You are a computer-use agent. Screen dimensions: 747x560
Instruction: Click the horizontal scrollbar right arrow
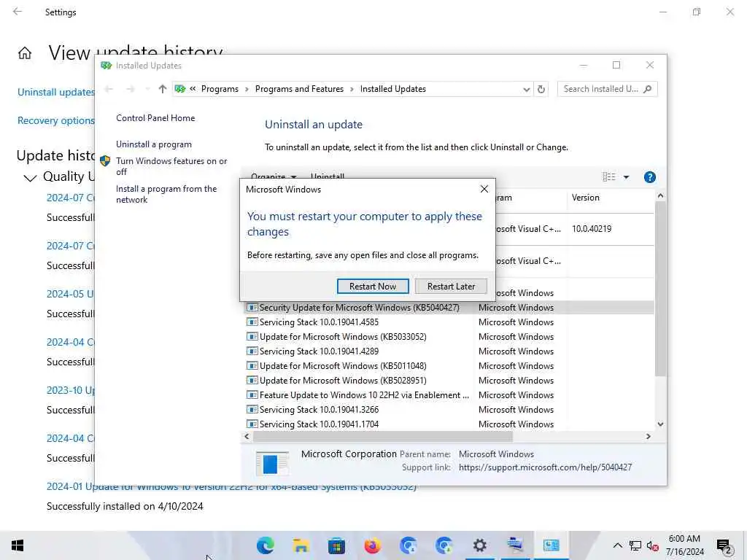pos(649,436)
